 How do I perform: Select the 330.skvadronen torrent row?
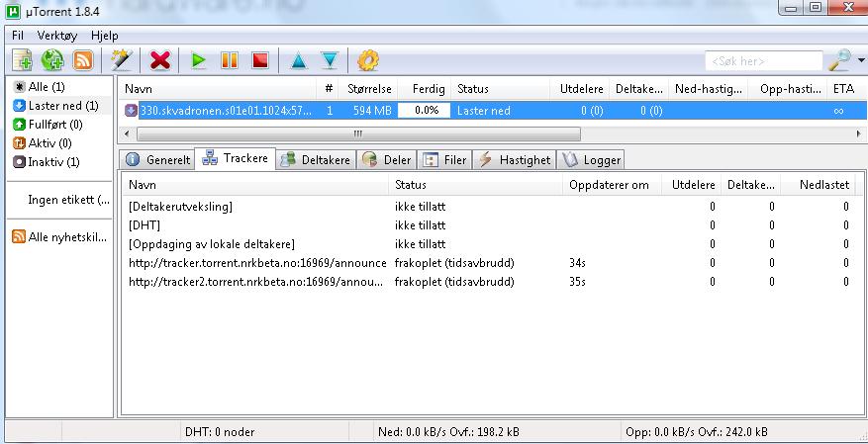pyautogui.click(x=493, y=111)
